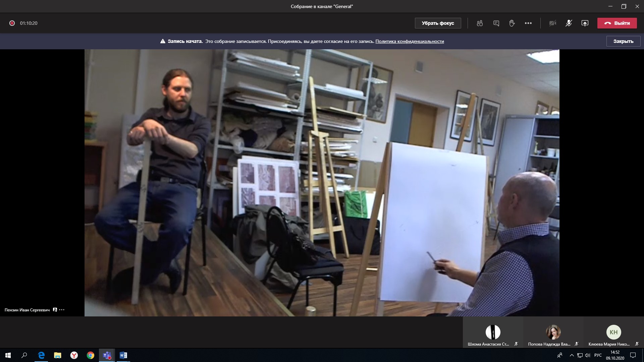
Task: Open Yandex Browser in taskbar
Action: pyautogui.click(x=74, y=355)
